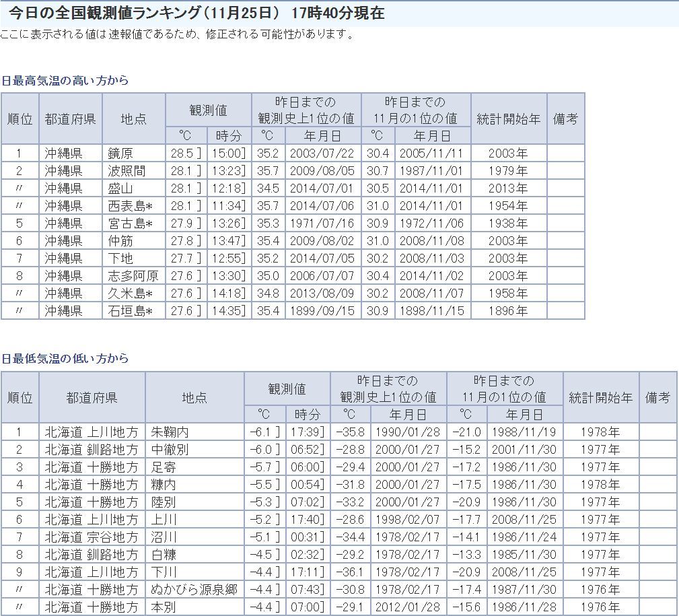This screenshot has width=679, height=616.
Task: Click 備考 header in low temperature table
Action: pyautogui.click(x=657, y=397)
